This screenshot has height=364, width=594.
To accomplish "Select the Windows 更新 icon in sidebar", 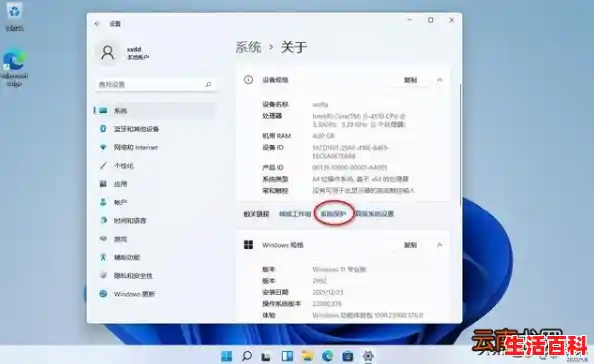I will 103,294.
